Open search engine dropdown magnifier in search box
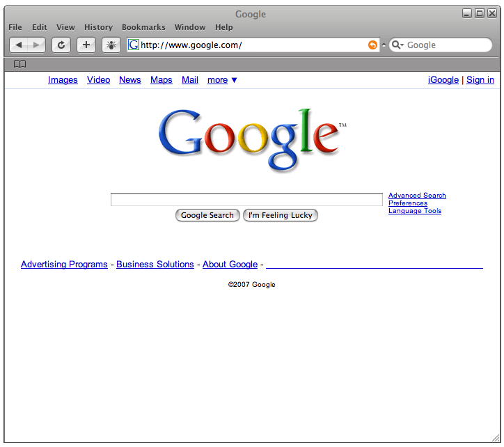The image size is (504, 447). click(397, 45)
